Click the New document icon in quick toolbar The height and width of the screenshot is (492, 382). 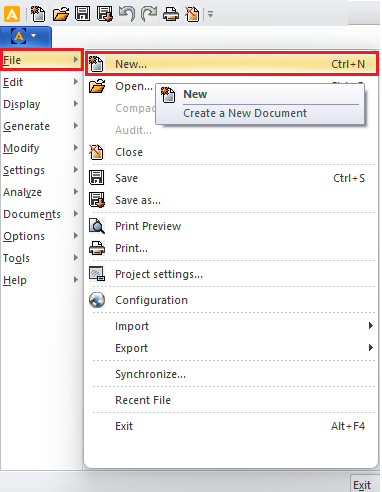click(38, 14)
